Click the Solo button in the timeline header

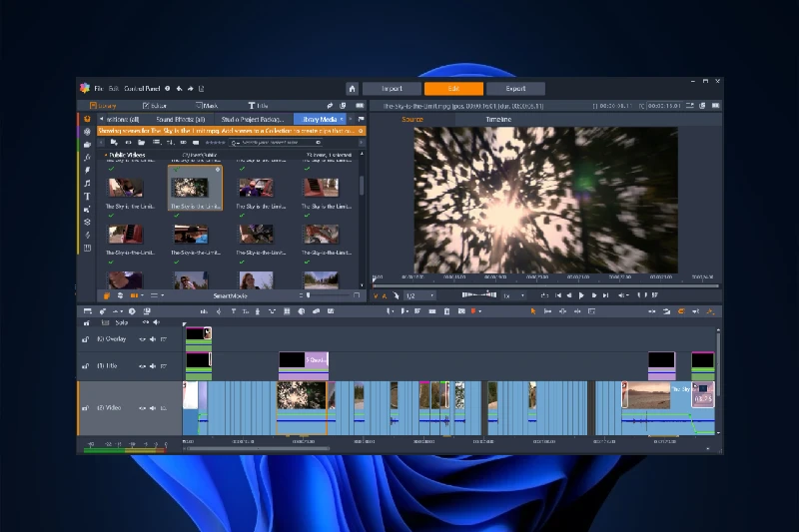pos(121,322)
